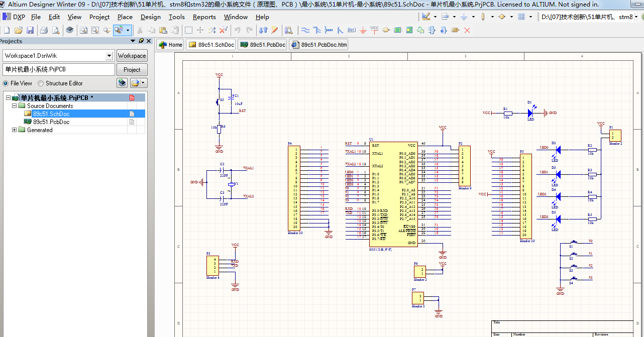Viewport: 644px width, 337px height.
Task: Switch to the 89c51.PcbDoc.htm tab
Action: point(319,45)
